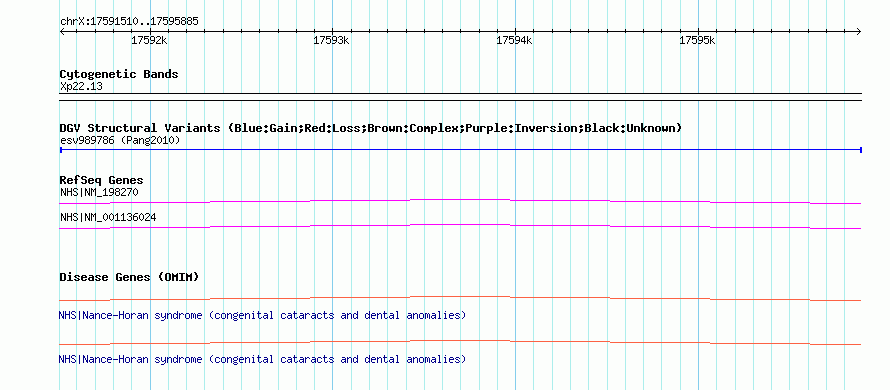Select the 17592k ruler tick label

[x=149, y=41]
